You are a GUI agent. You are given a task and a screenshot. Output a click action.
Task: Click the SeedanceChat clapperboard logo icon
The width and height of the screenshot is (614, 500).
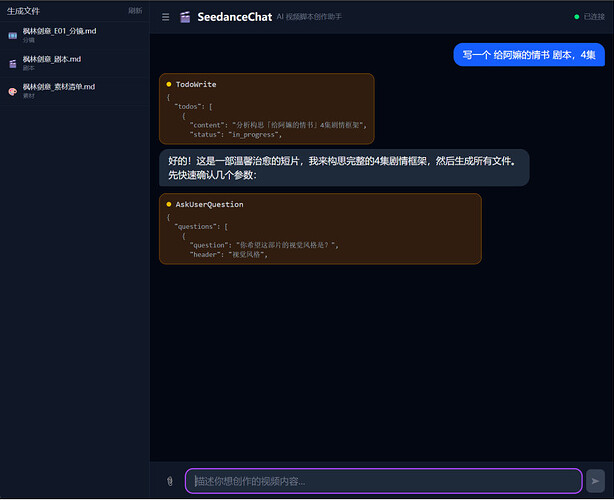click(185, 17)
